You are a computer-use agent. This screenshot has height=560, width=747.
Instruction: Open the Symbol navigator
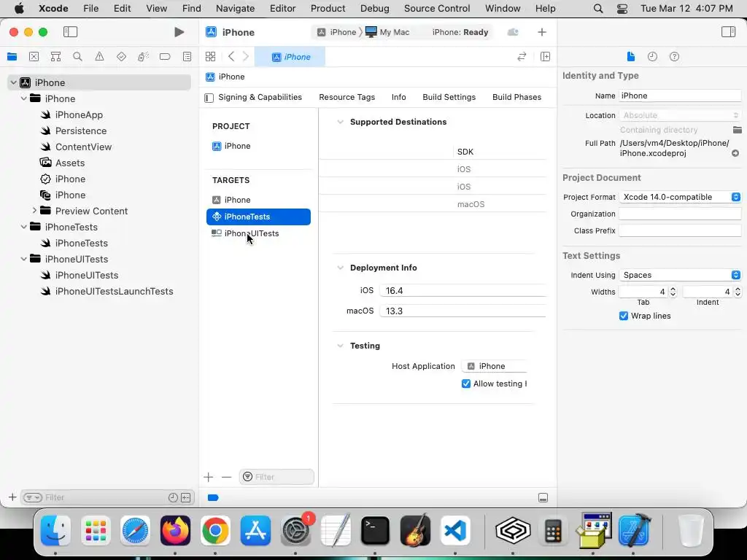click(55, 57)
